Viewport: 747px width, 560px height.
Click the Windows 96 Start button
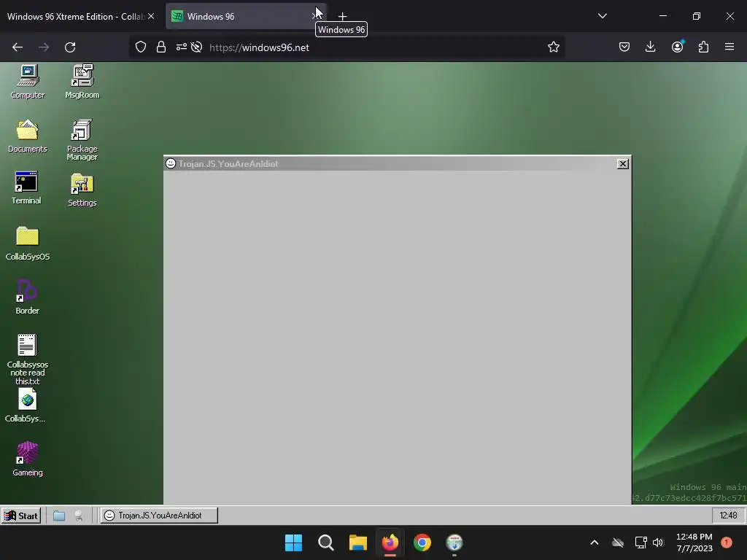click(x=21, y=516)
